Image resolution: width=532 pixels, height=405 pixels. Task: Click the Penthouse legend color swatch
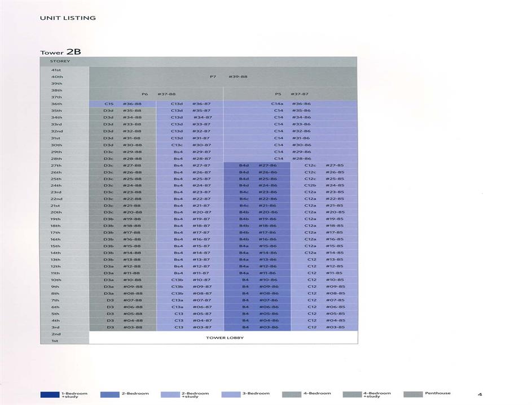[x=414, y=394]
